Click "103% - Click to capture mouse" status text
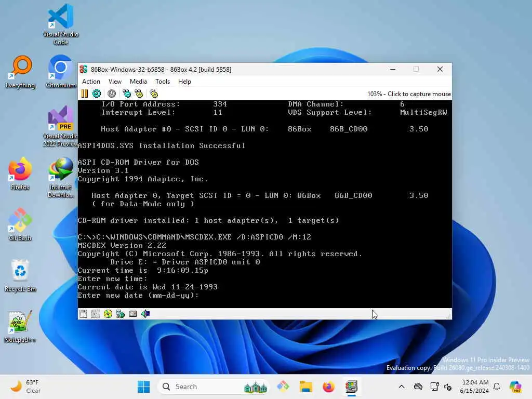This screenshot has width=532, height=399. point(409,94)
